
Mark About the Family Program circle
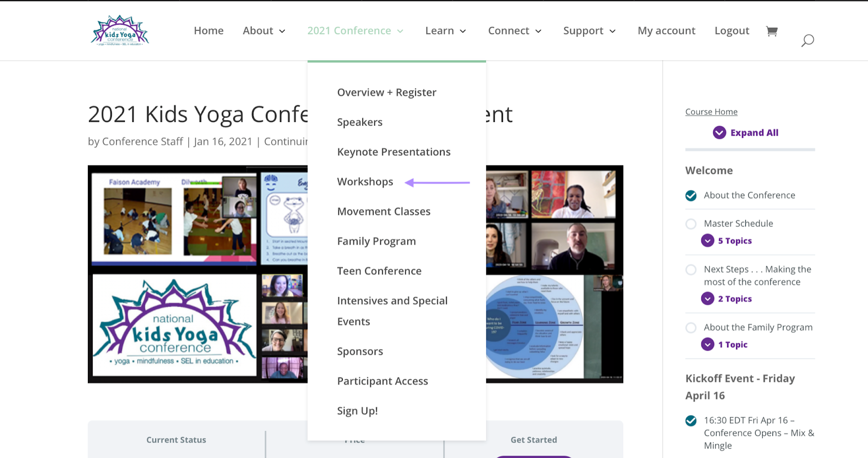[691, 328]
